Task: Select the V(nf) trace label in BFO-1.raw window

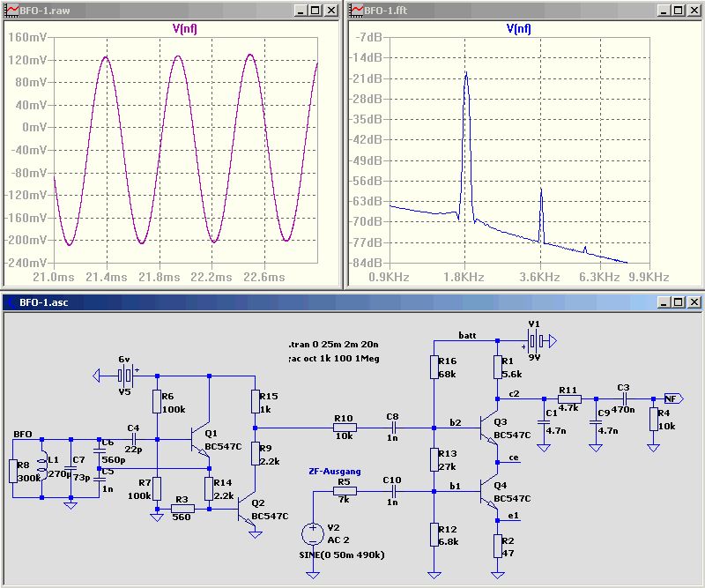Action: tap(184, 29)
